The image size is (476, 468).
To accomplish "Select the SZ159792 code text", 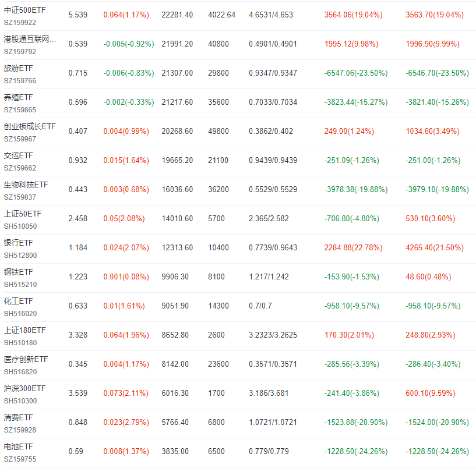I will pyautogui.click(x=20, y=52).
